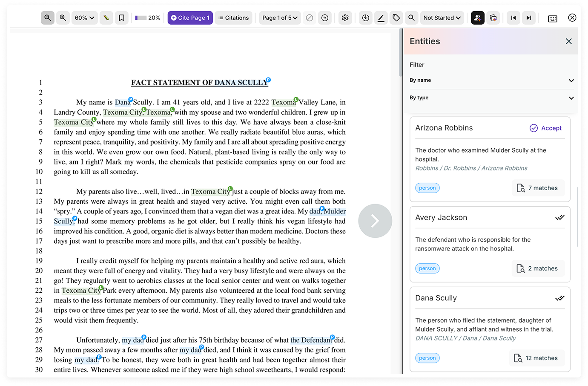Toggle accepted checkmark on Avery Jackson
Screen dimensions: 588x386
point(559,218)
